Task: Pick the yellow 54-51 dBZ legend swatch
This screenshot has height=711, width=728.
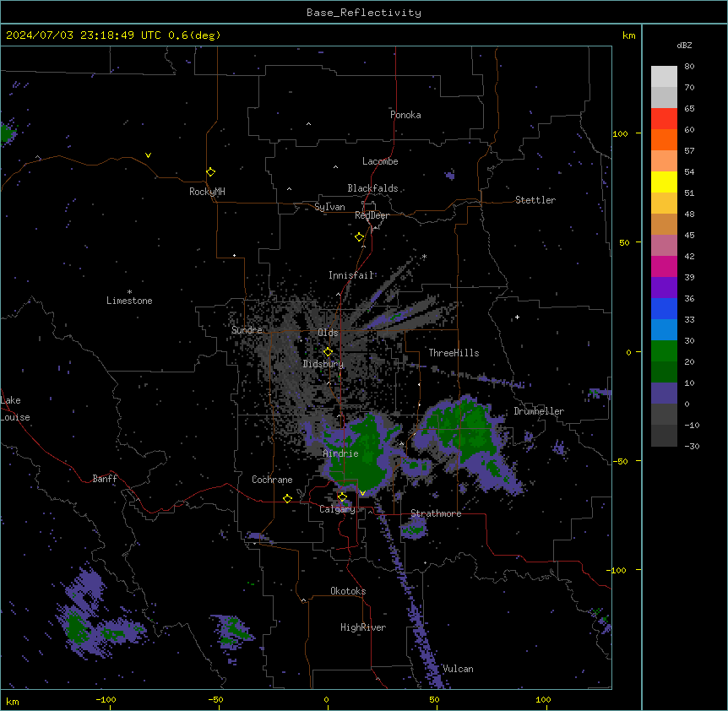Action: pyautogui.click(x=664, y=182)
